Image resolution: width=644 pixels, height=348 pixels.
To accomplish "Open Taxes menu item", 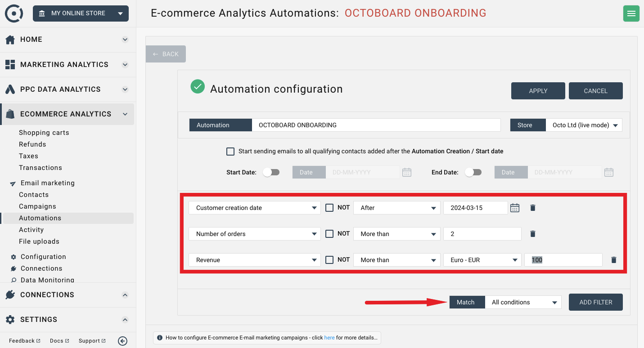I will pyautogui.click(x=28, y=156).
